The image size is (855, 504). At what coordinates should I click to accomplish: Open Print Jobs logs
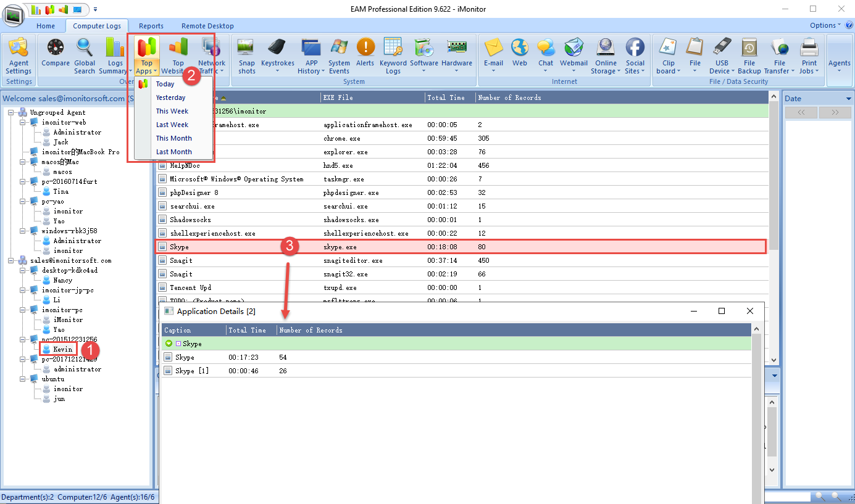pyautogui.click(x=809, y=56)
